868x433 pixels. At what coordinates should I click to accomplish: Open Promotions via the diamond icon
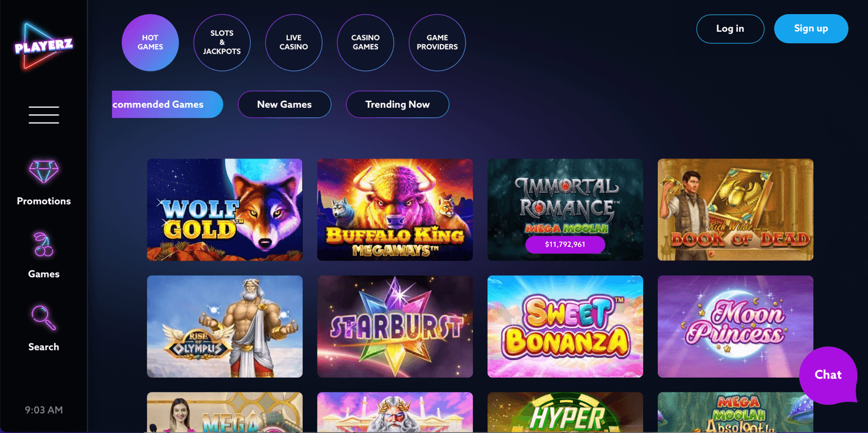(x=44, y=171)
